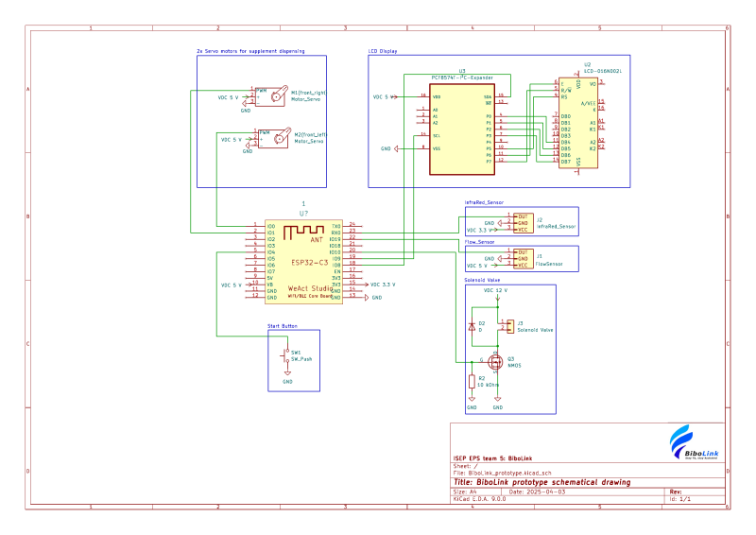The width and height of the screenshot is (756, 535).
Task: Click the M1 front_right servo motor symbol
Action: click(x=275, y=96)
